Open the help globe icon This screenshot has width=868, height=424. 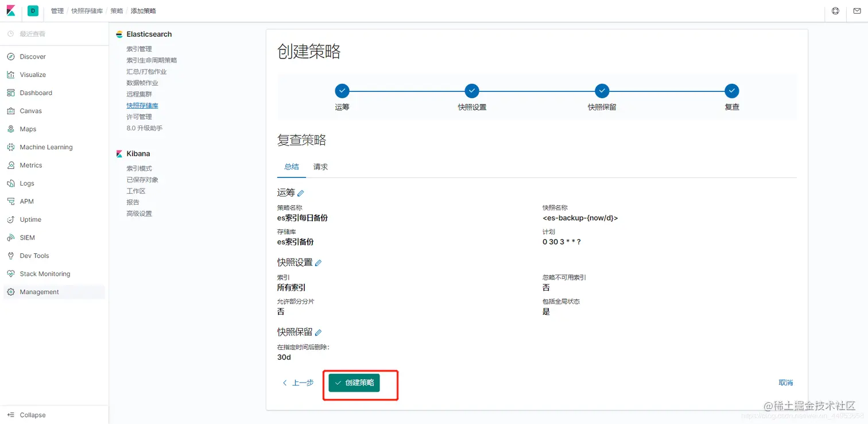pyautogui.click(x=835, y=11)
